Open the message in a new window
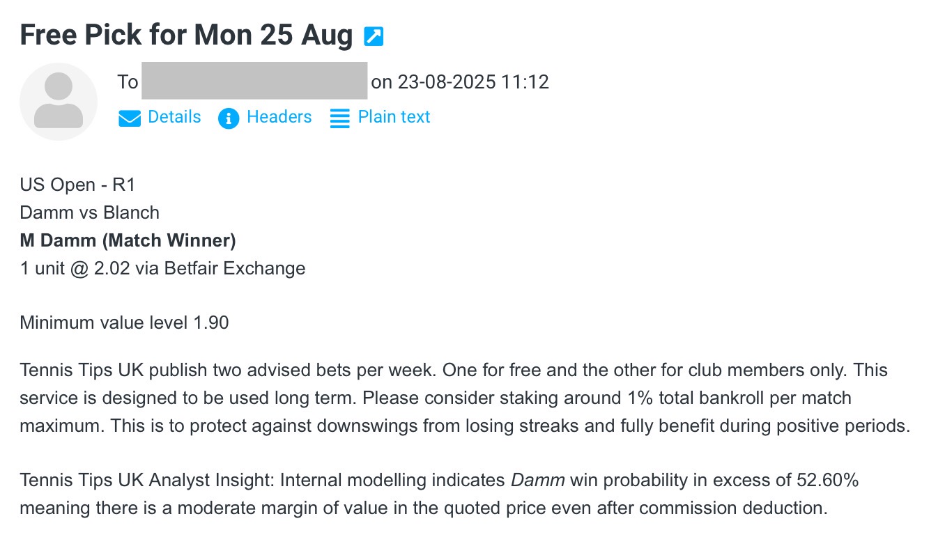 tap(374, 36)
